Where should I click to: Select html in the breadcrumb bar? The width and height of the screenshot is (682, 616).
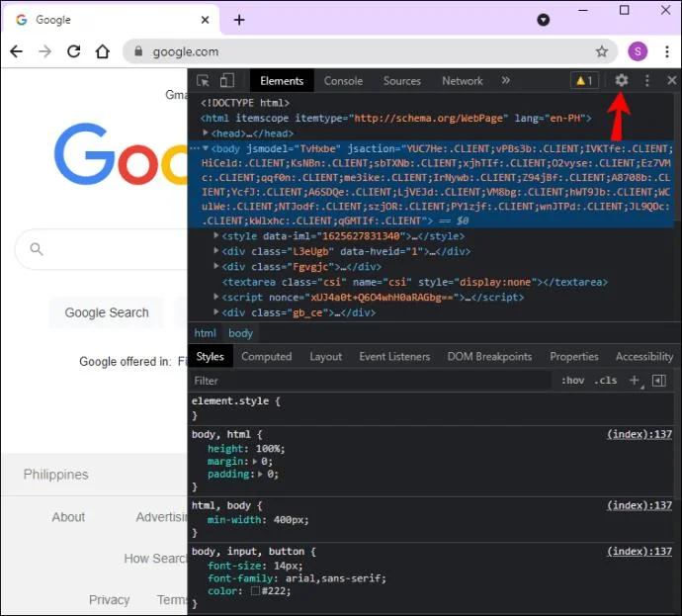(205, 333)
